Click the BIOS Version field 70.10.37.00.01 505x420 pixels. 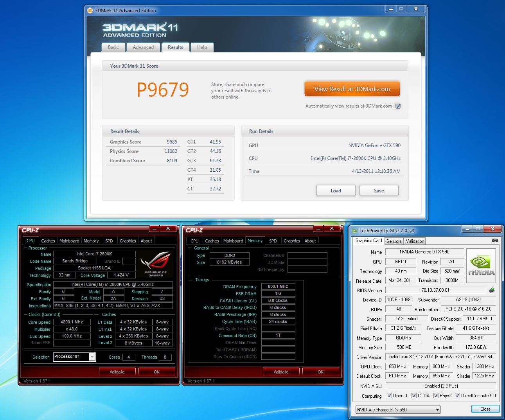[435, 290]
